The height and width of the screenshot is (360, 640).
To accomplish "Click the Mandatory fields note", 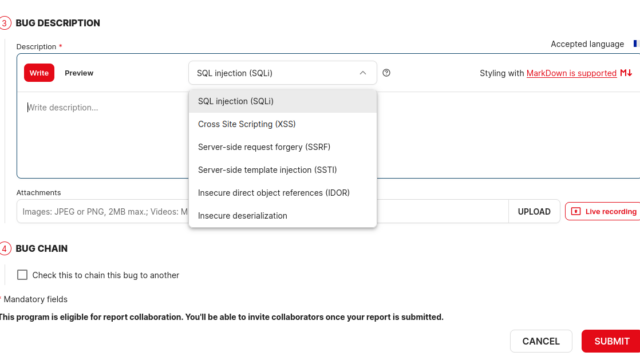I will coord(35,299).
